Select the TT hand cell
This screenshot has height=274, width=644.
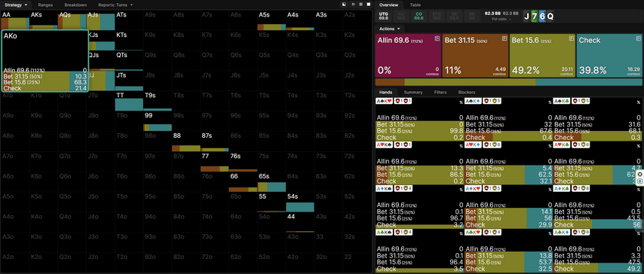point(129,101)
